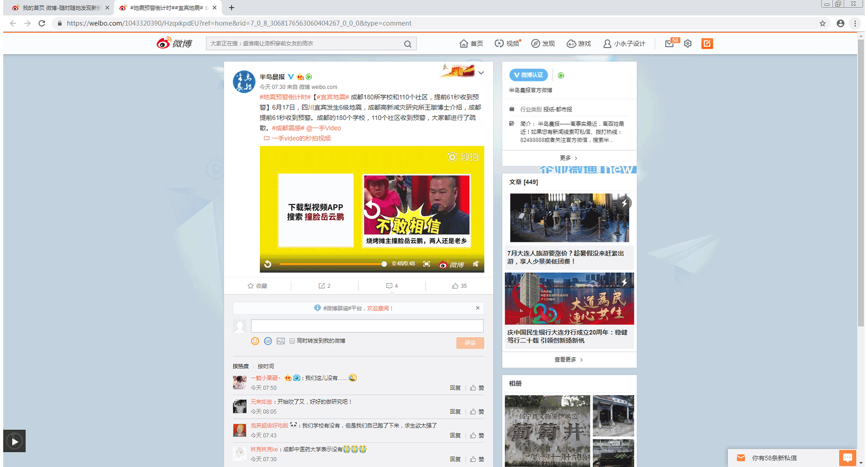The width and height of the screenshot is (868, 467).
Task: Open the settings gear in Weibo navbar
Action: [687, 44]
